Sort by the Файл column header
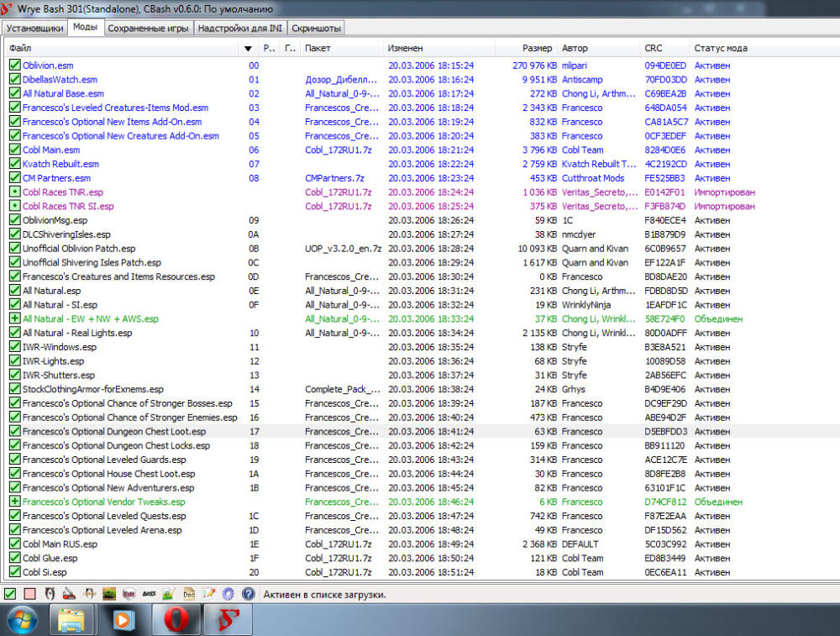This screenshot has width=840, height=636. (x=121, y=48)
